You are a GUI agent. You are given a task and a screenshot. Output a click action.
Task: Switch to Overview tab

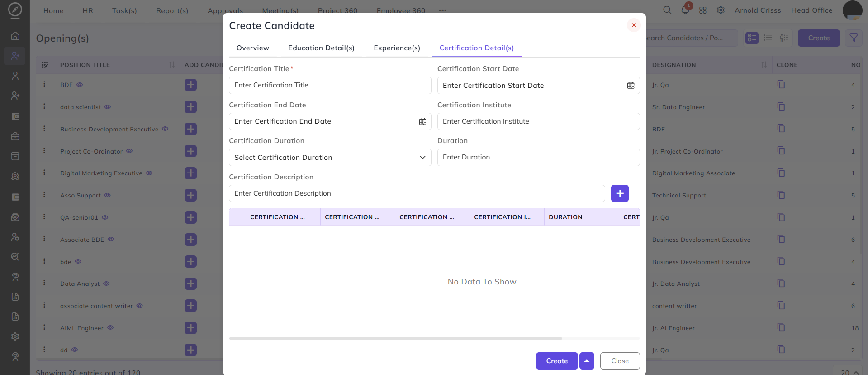pos(253,48)
